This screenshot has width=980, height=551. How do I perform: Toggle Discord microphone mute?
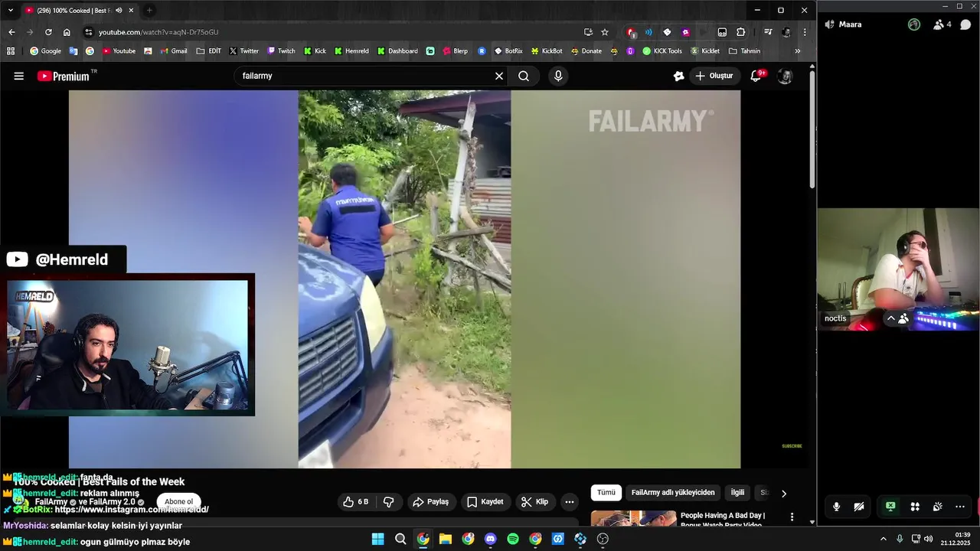[837, 507]
